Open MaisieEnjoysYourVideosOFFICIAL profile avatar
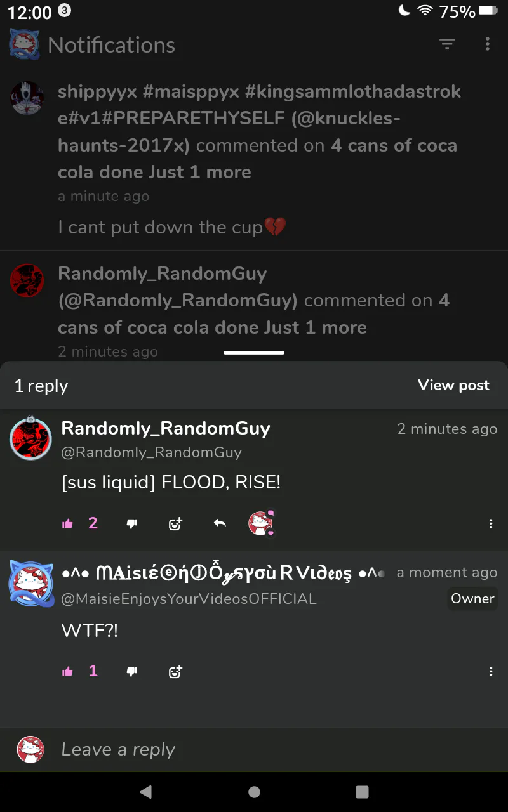Screen dimensions: 508x812 (x=30, y=584)
